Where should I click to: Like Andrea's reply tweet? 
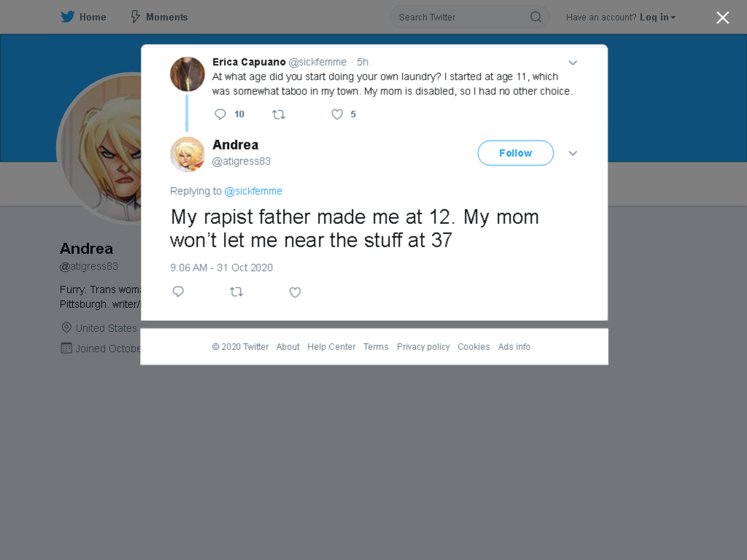point(295,292)
